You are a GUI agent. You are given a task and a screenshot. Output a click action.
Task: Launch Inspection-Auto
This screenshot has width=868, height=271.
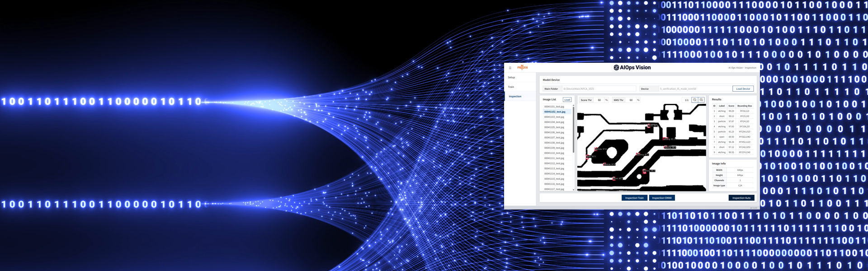coord(741,198)
